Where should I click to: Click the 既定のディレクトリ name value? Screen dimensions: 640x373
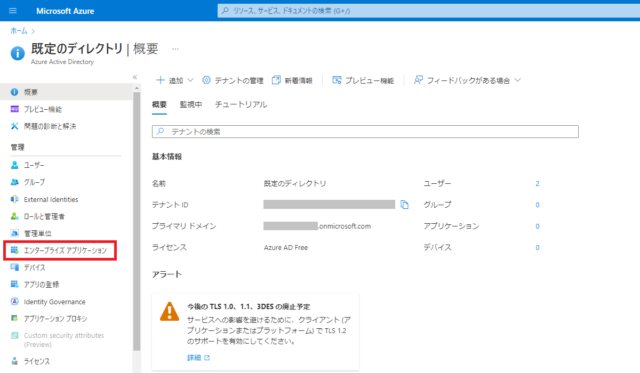295,184
